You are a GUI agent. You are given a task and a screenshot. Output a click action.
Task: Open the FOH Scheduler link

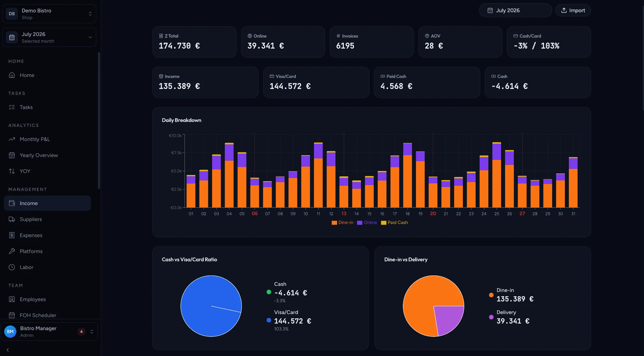47,315
